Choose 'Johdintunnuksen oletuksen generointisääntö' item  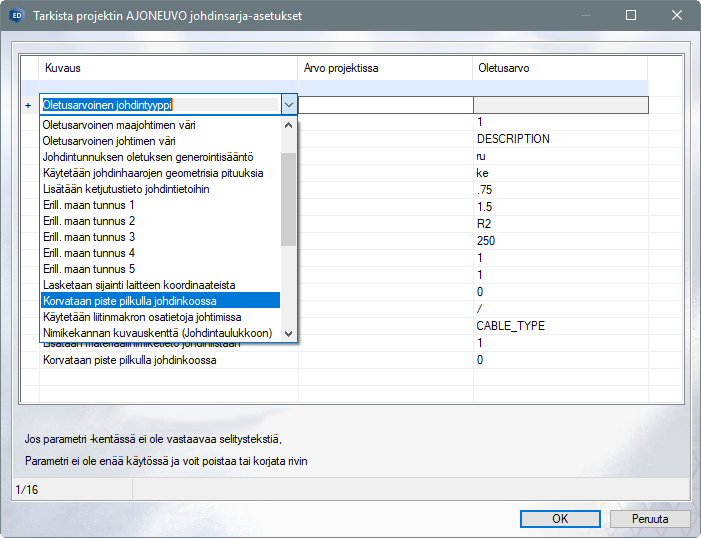point(147,157)
